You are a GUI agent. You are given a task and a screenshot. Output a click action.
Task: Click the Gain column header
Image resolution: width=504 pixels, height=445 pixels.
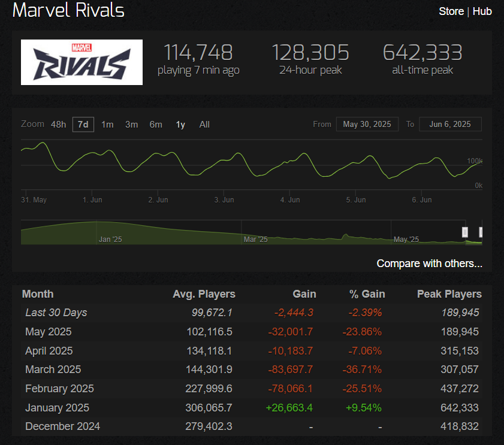pyautogui.click(x=304, y=294)
